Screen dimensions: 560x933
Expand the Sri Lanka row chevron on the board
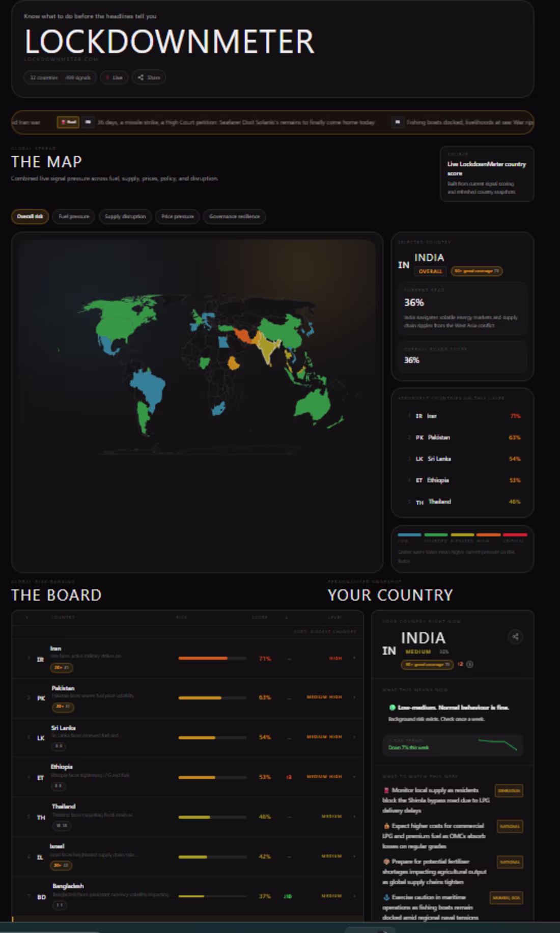[354, 737]
